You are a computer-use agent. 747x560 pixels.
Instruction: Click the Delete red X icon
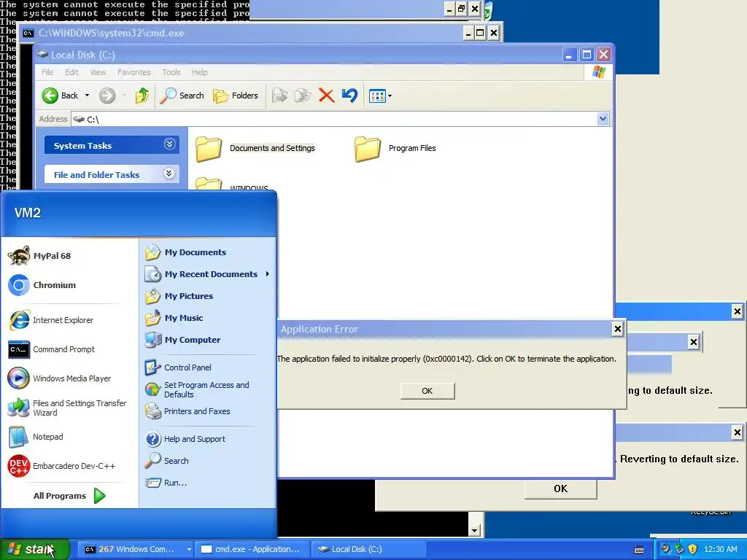(326, 96)
